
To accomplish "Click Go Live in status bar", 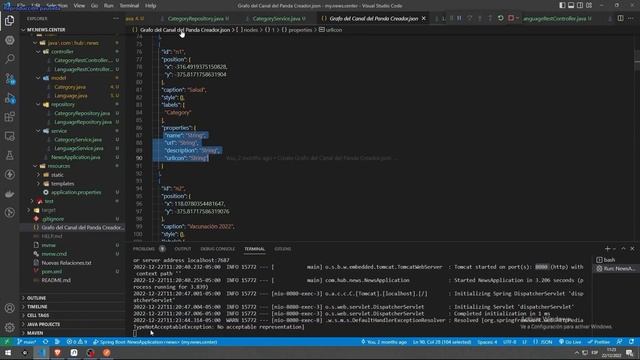I will point(570,342).
